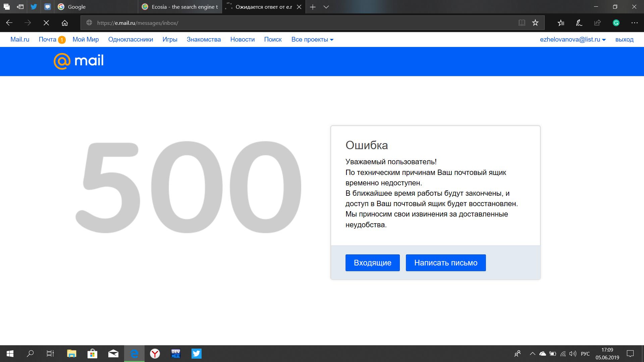Click выход to log out
The height and width of the screenshot is (362, 644).
coord(624,40)
